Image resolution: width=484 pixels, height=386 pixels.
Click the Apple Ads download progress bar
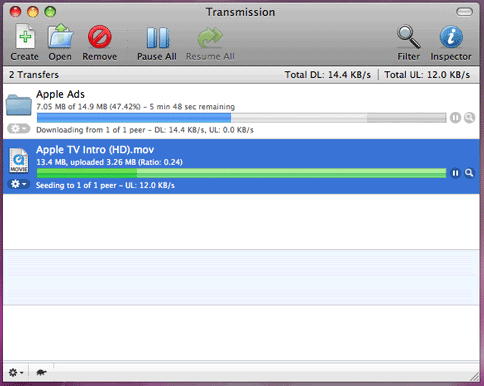coord(241,117)
